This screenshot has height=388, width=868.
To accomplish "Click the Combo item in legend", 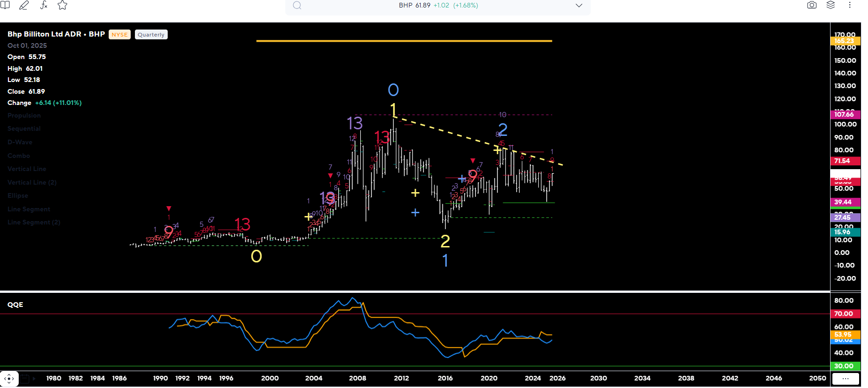I will (19, 156).
